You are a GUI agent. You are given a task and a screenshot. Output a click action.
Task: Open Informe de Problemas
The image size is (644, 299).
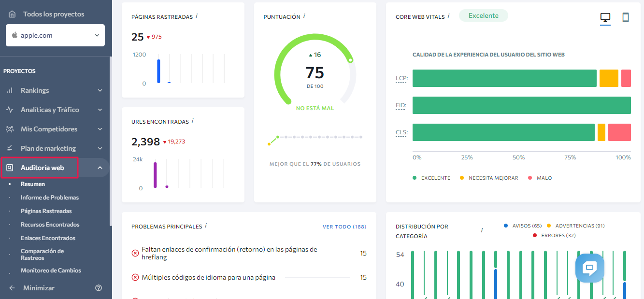(50, 198)
